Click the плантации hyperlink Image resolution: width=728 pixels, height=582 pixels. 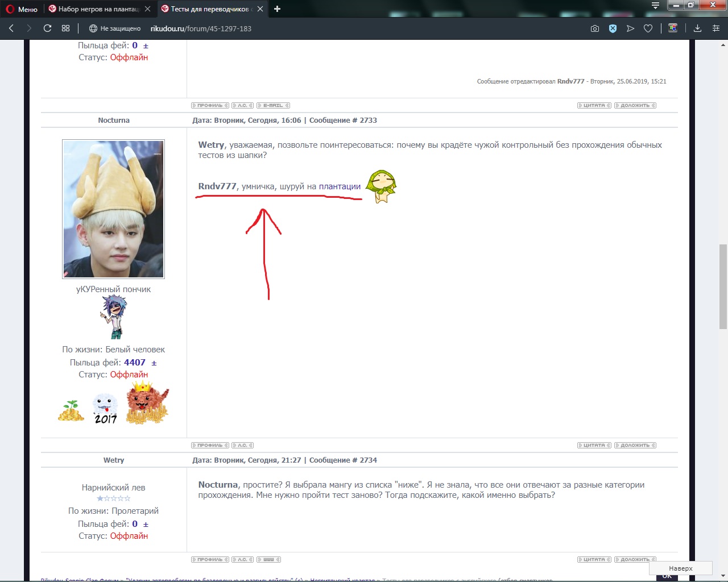[340, 186]
